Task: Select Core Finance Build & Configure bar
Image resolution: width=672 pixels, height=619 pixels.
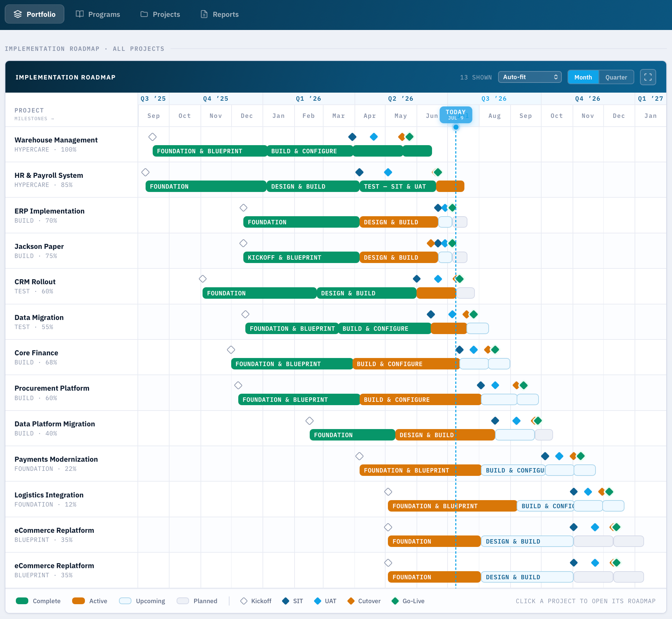Action: point(406,364)
